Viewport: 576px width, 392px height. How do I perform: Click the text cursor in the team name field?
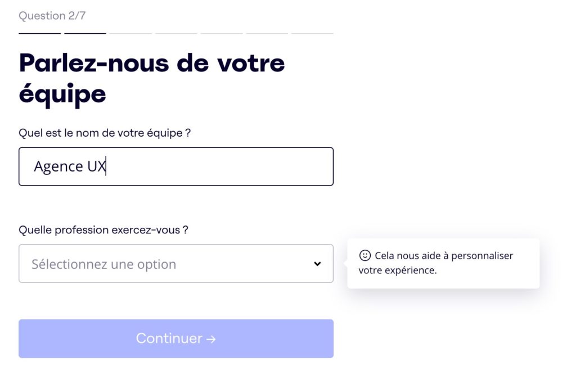tap(106, 166)
